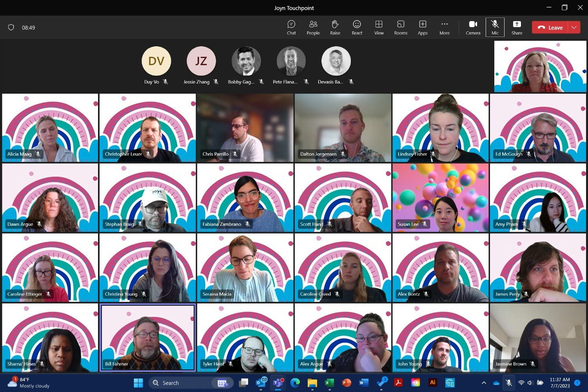The width and height of the screenshot is (588, 392).
Task: Select Bobby Gag... participant photo
Action: (246, 61)
